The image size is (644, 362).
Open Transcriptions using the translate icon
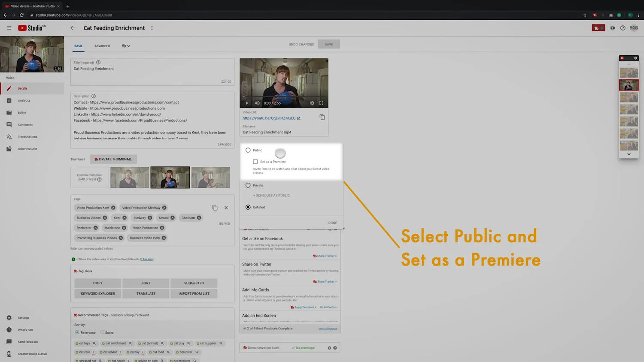pos(28,136)
